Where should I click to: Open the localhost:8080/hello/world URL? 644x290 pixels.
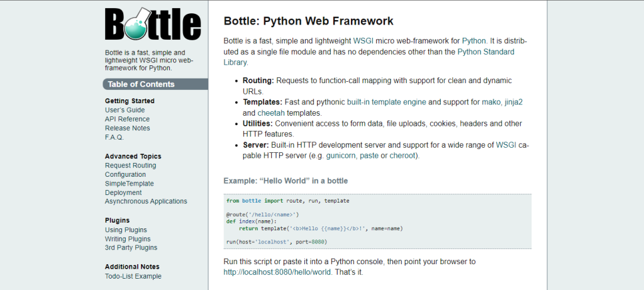coord(277,272)
